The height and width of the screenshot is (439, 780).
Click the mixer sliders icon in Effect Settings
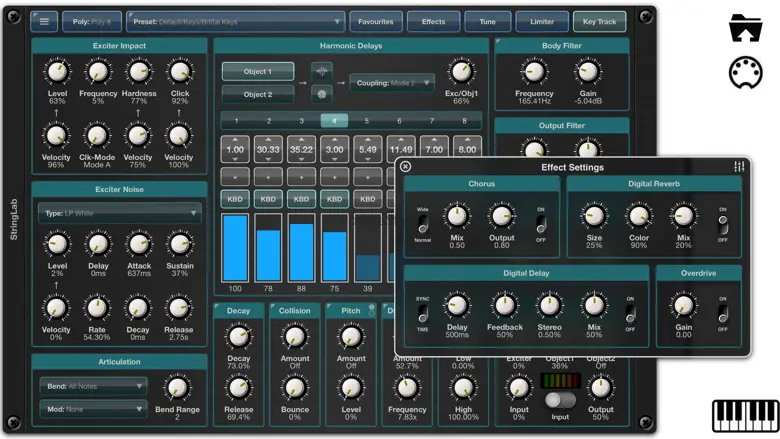[739, 167]
